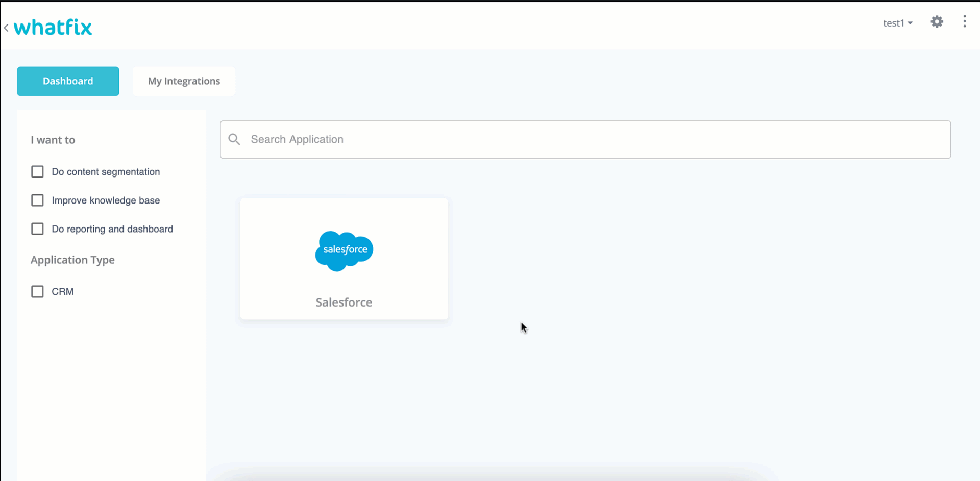Click the Salesforce card title text

(x=344, y=302)
